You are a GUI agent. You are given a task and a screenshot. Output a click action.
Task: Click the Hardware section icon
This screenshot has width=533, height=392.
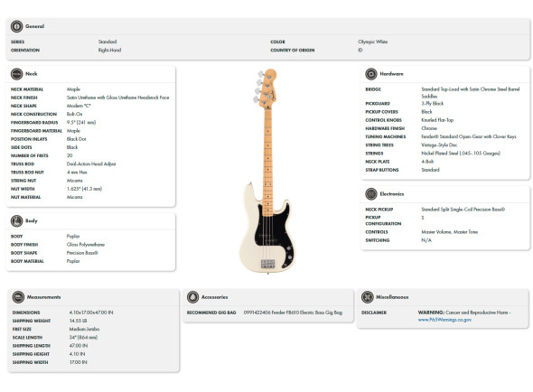click(371, 74)
